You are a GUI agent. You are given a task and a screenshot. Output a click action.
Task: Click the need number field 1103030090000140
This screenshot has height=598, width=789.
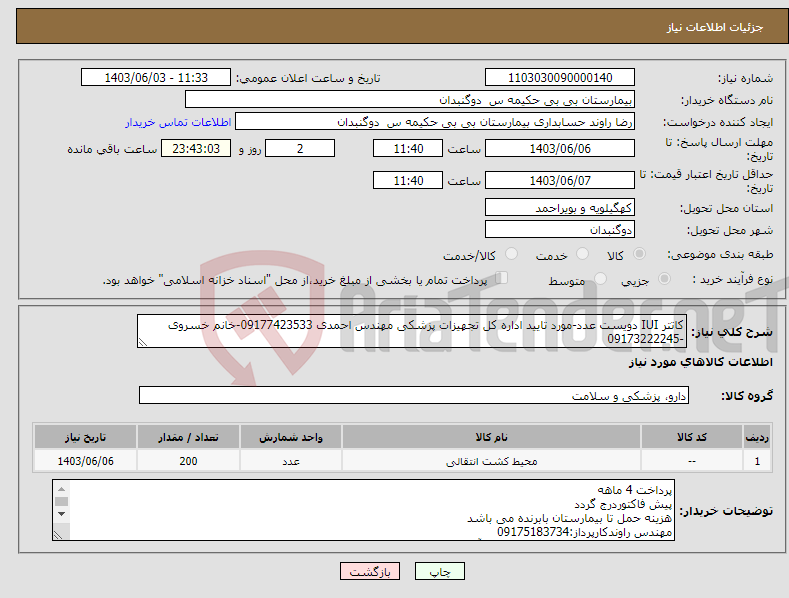coord(560,78)
